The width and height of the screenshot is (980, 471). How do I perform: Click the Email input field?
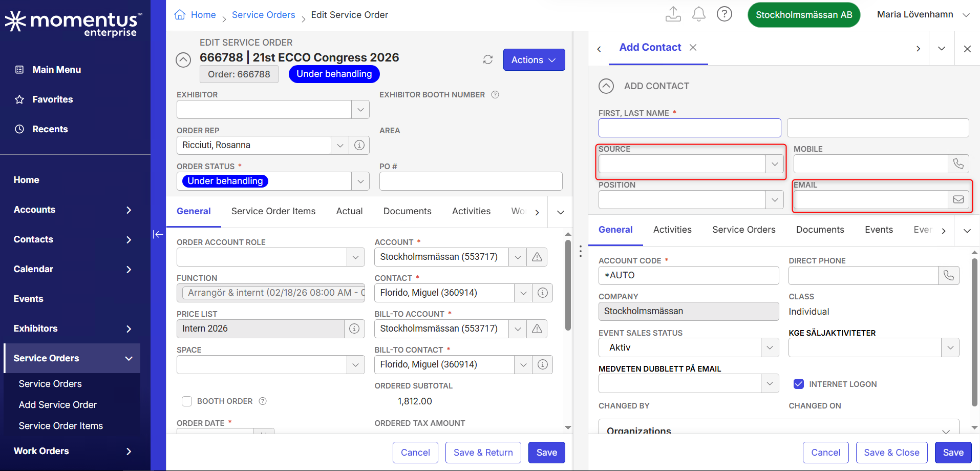click(871, 199)
